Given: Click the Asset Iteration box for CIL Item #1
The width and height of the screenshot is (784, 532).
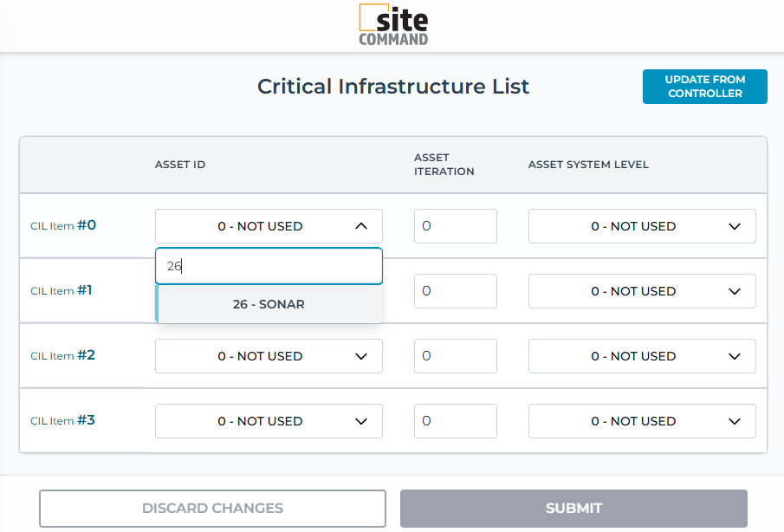Looking at the screenshot, I should 456,291.
